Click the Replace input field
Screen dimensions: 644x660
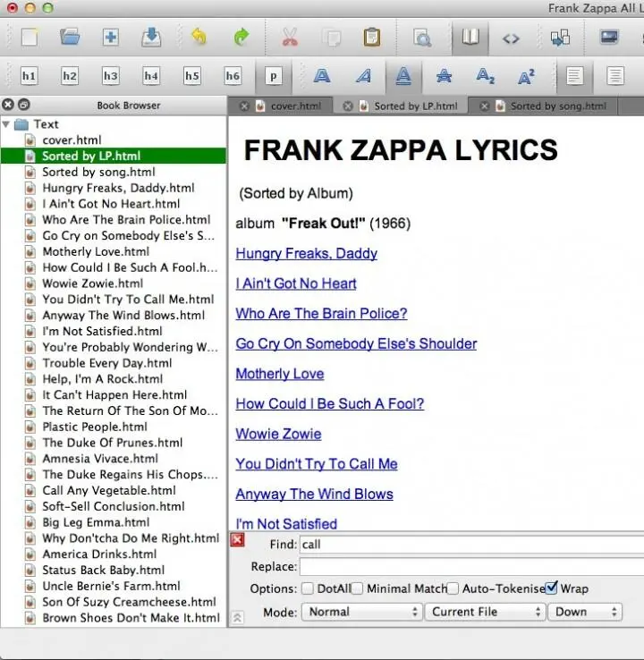click(472, 567)
